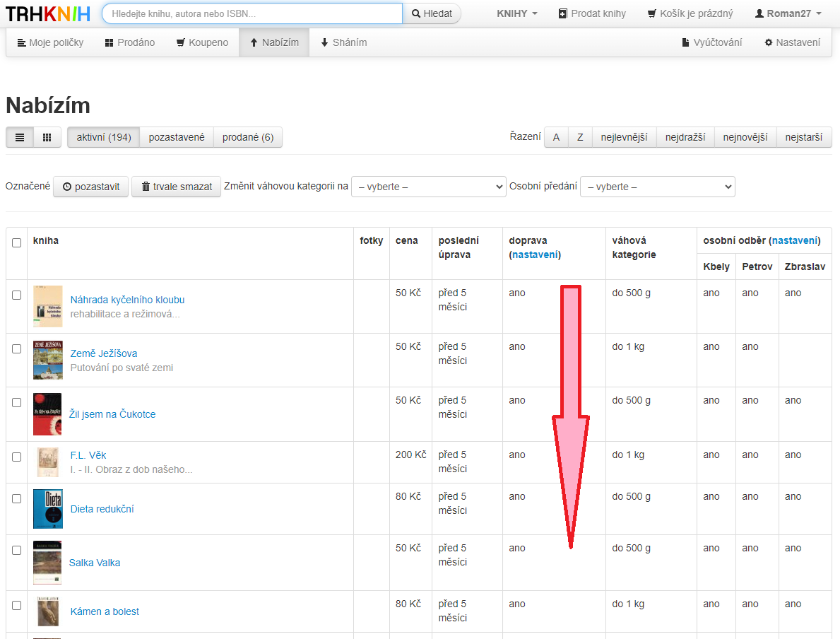Check the box for Země Ježíšova
Screen dimensions: 840x639
(x=17, y=348)
